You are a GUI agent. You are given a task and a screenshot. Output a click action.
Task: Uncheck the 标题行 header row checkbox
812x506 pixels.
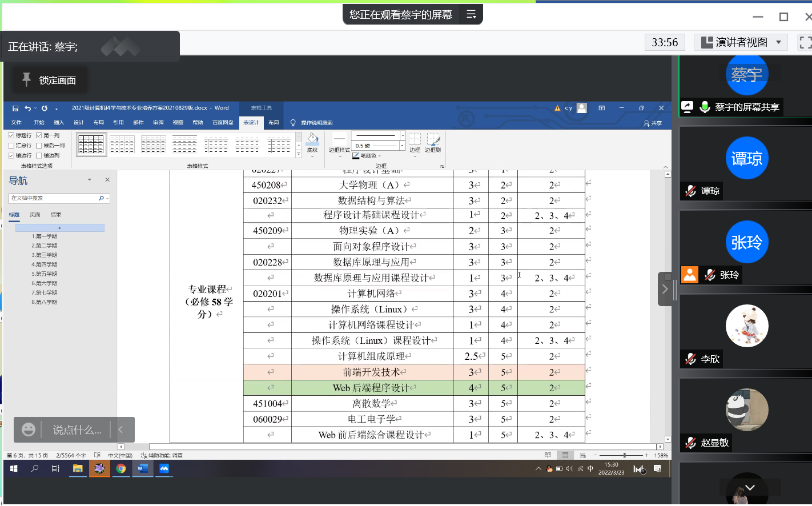click(11, 135)
